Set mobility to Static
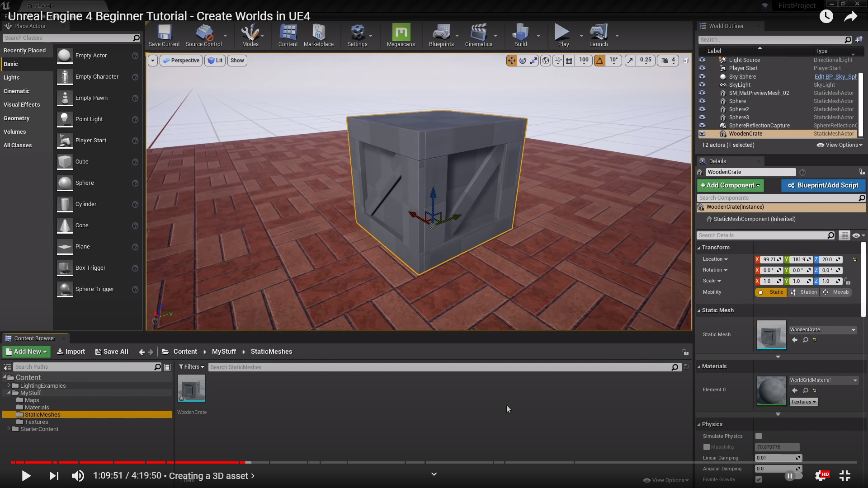Image resolution: width=868 pixels, height=488 pixels. click(771, 292)
